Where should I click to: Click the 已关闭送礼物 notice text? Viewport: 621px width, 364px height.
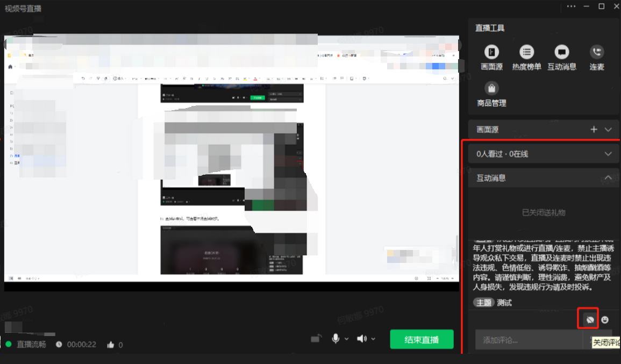pyautogui.click(x=544, y=213)
